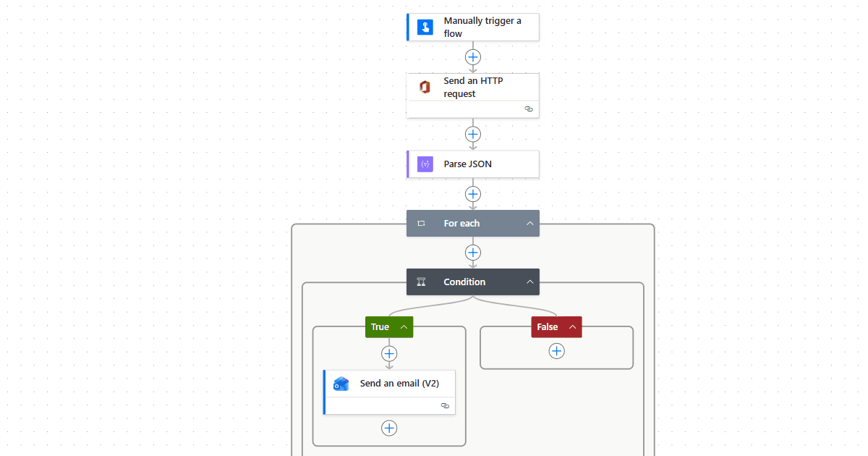
Task: Insert step inside For each above Condition
Action: [473, 253]
